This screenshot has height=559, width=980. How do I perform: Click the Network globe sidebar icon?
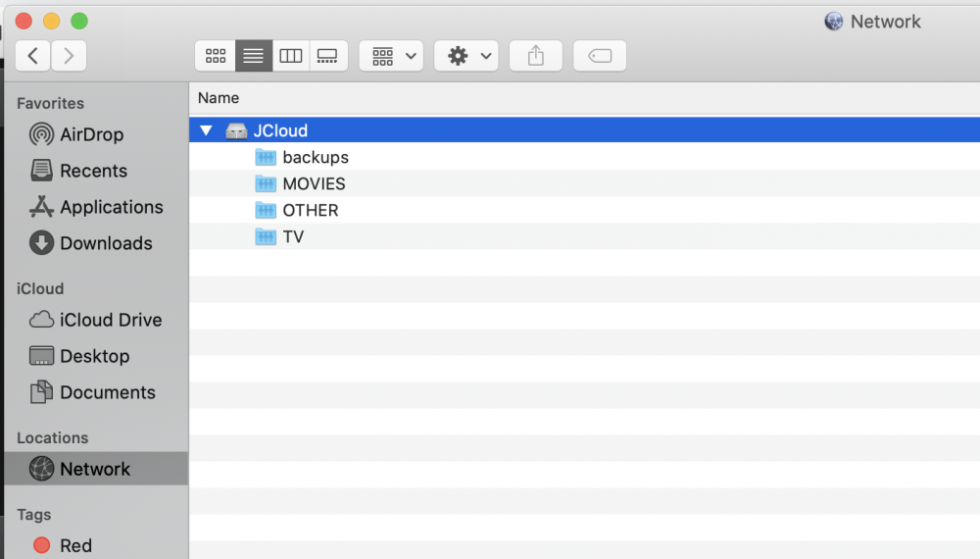(x=41, y=469)
